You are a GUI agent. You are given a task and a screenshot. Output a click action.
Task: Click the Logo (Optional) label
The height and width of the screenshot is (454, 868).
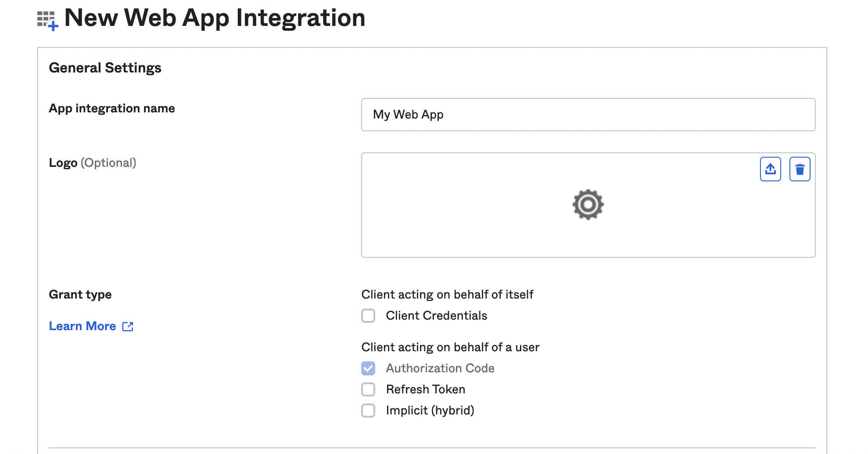click(x=93, y=163)
